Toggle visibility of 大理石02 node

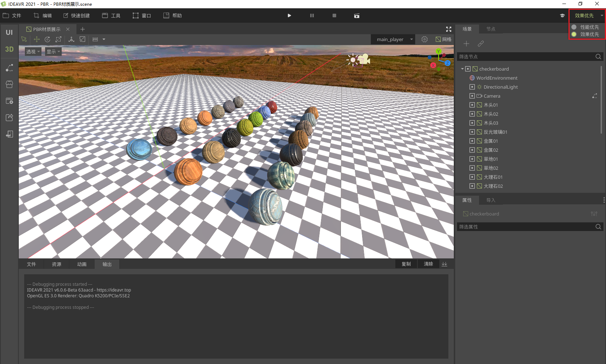coord(472,186)
